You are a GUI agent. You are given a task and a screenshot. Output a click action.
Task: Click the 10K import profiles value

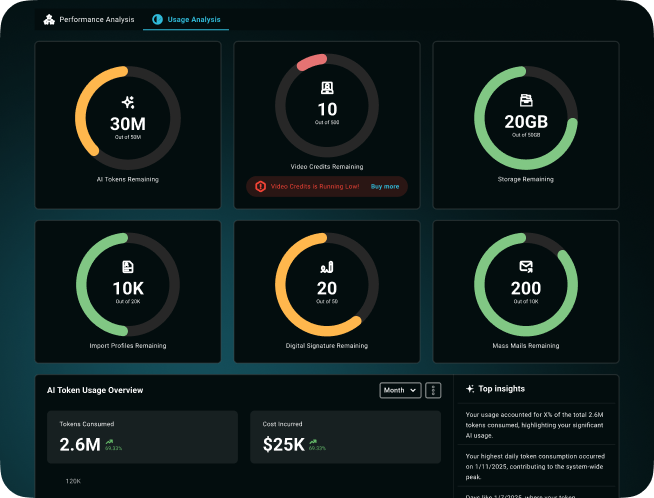click(x=128, y=288)
